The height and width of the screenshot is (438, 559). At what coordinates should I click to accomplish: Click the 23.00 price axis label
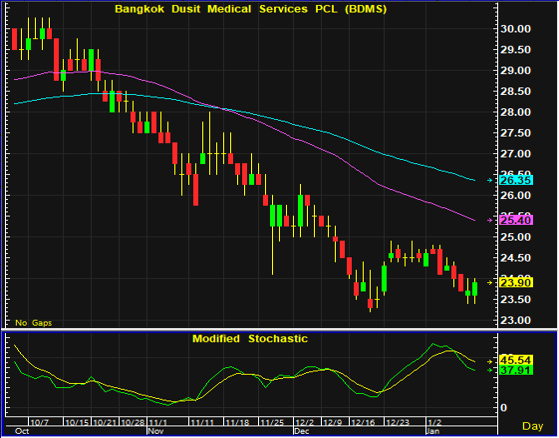(x=516, y=320)
